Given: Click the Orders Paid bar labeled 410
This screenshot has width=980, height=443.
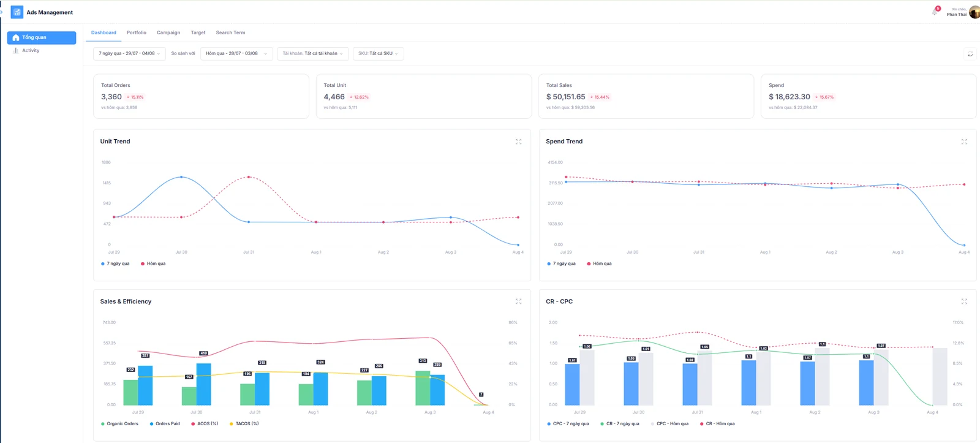Looking at the screenshot, I should point(204,384).
